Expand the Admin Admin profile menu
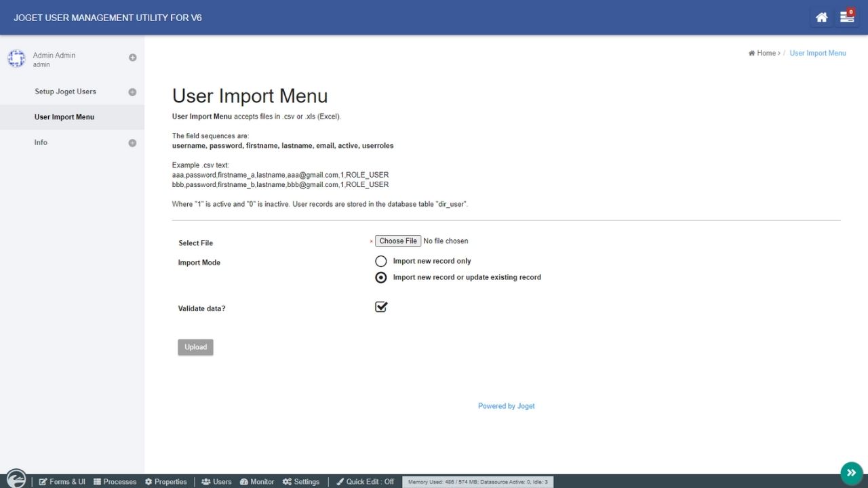Screen dimensions: 868x488 132,58
